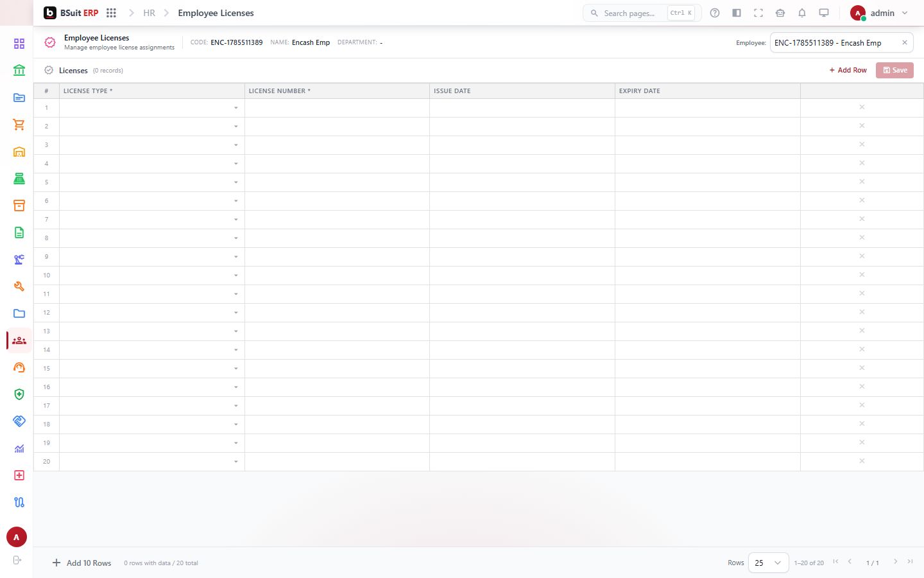Open the headset support module icon
The image size is (924, 578).
[19, 367]
